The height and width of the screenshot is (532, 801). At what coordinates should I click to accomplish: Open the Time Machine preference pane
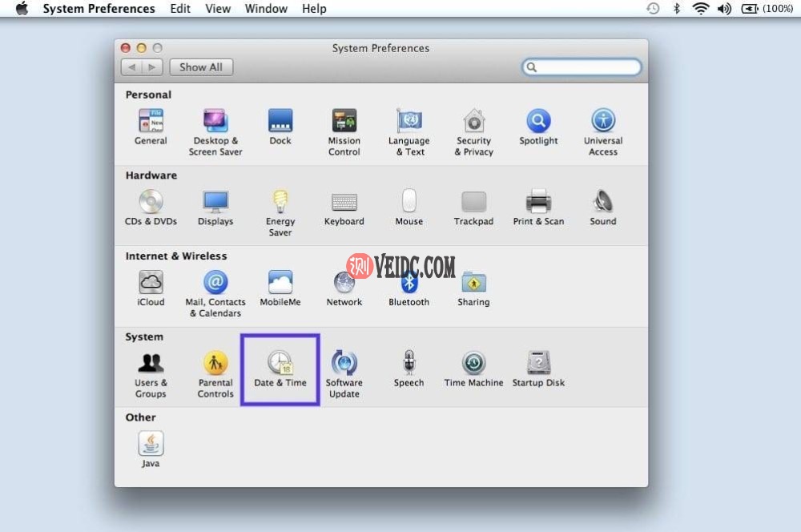473,365
